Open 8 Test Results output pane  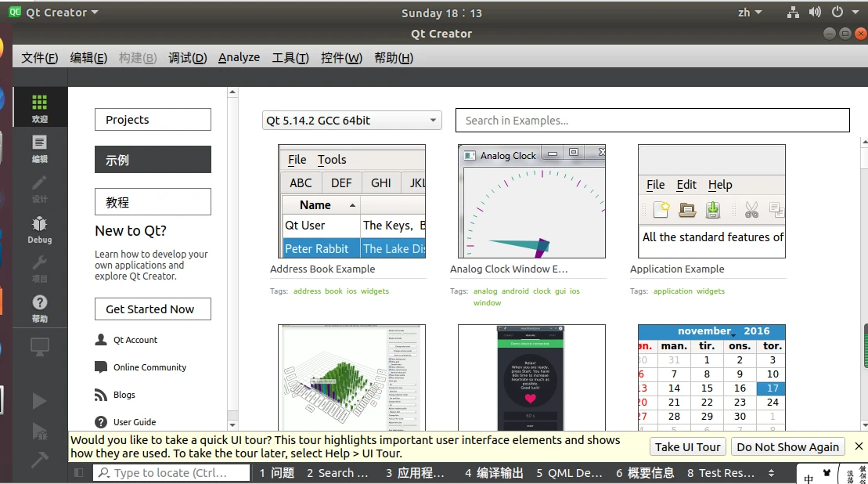[721, 473]
